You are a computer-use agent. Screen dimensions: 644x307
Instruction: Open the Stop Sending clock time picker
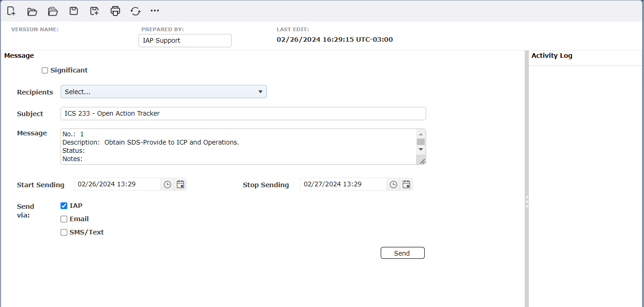394,184
